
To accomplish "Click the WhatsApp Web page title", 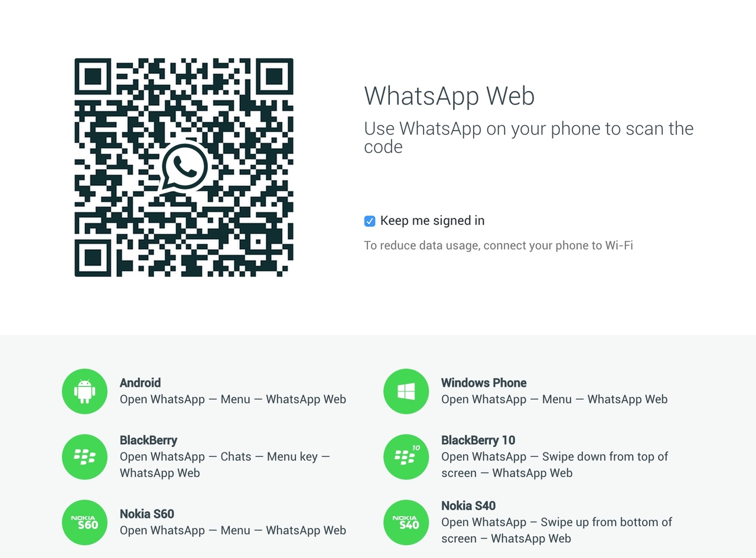I will 449,96.
